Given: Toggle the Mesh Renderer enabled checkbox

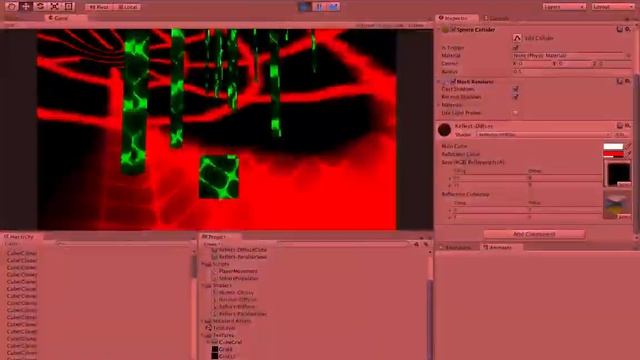Looking at the screenshot, I should 453,82.
